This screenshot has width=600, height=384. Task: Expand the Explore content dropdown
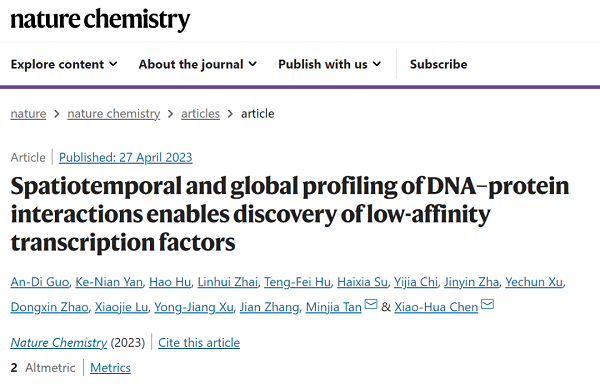[64, 64]
